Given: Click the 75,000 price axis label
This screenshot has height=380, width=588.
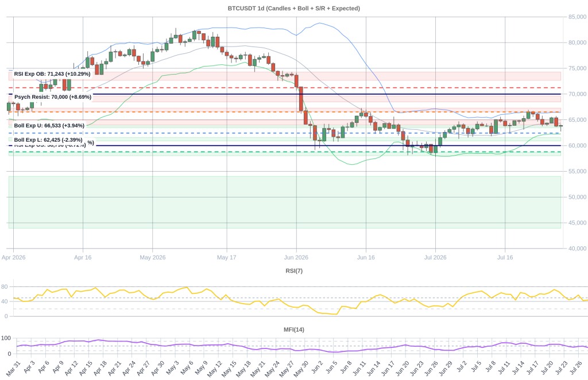Looking at the screenshot, I should (577, 68).
